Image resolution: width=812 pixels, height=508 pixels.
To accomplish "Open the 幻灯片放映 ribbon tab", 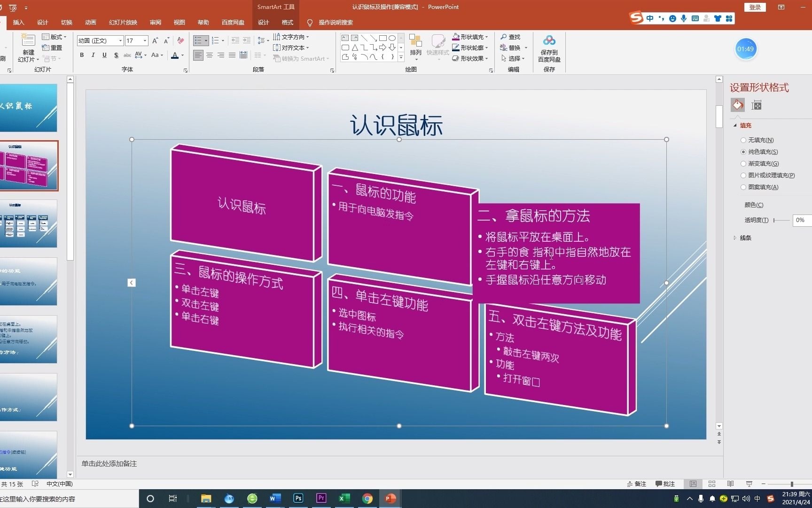I will tap(123, 22).
